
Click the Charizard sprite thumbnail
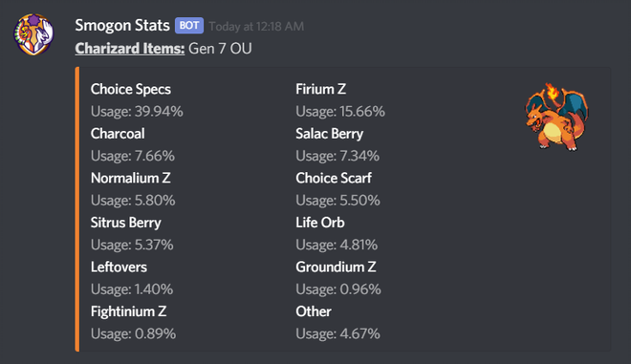[x=556, y=117]
